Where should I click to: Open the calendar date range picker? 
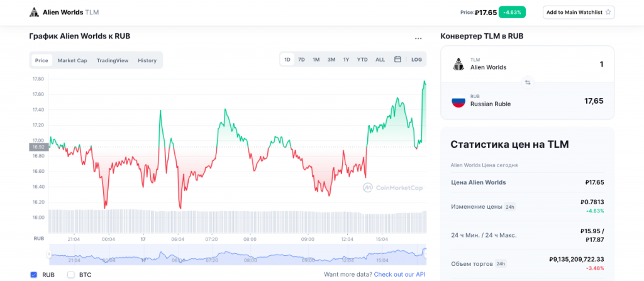point(397,60)
